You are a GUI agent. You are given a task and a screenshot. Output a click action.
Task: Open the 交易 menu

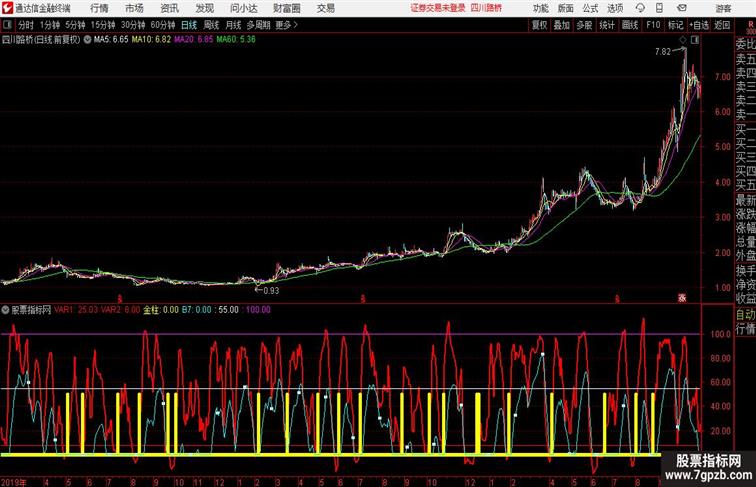pos(325,8)
